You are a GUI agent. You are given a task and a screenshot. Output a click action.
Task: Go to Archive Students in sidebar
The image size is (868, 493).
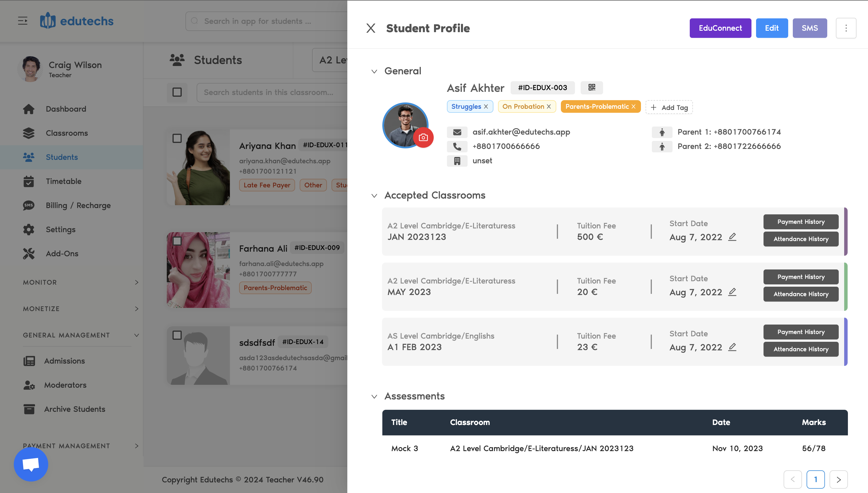click(x=75, y=409)
